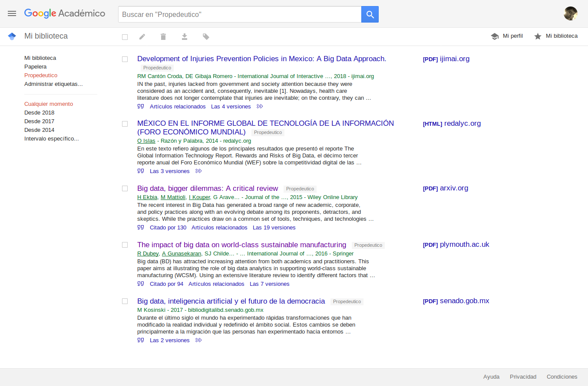Click the blue scholar cap icon beside Mi biblioteca heading
The image size is (588, 386).
click(x=12, y=36)
